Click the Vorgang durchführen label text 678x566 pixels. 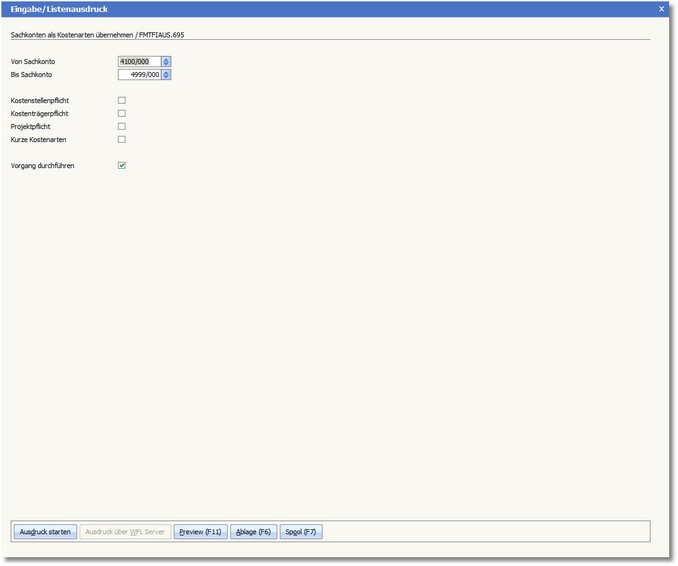(42, 166)
